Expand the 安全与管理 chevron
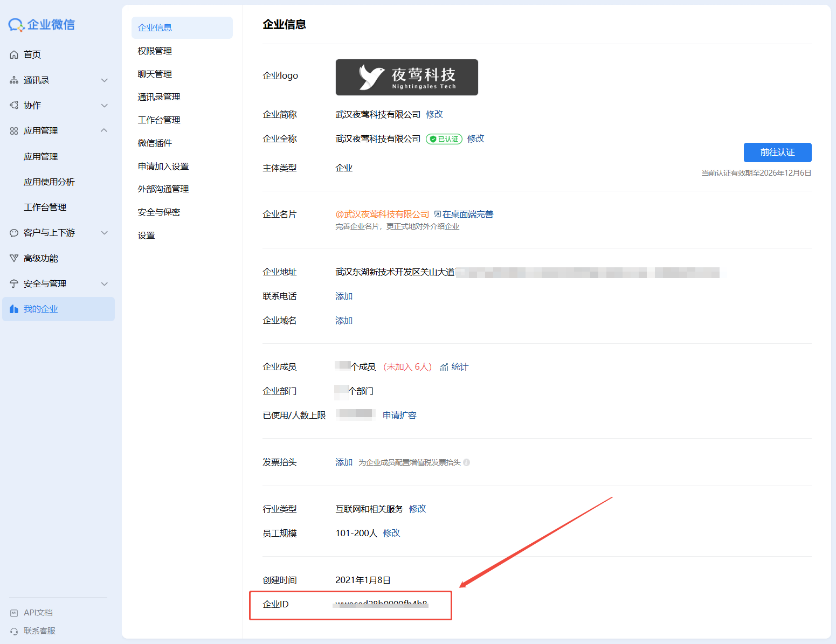 tap(105, 284)
